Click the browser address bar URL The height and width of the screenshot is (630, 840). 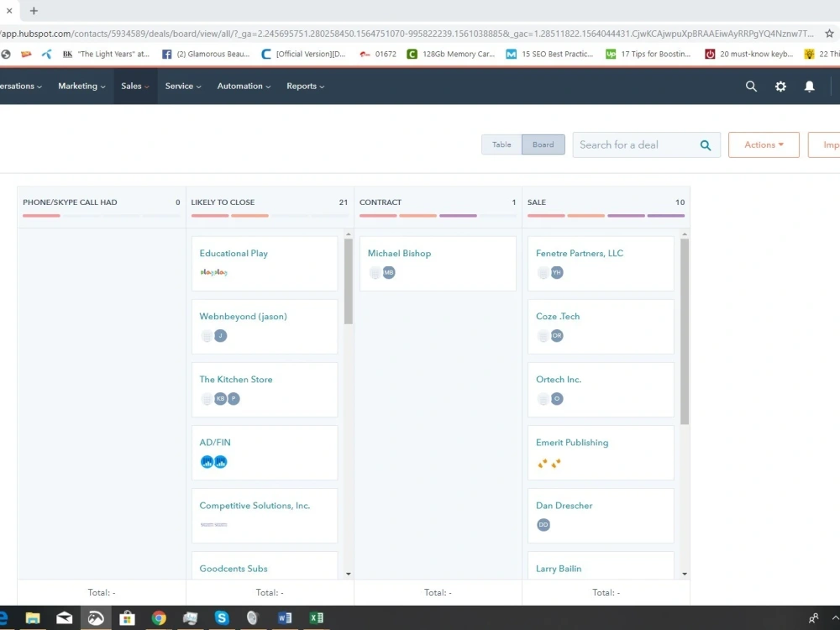pyautogui.click(x=407, y=34)
